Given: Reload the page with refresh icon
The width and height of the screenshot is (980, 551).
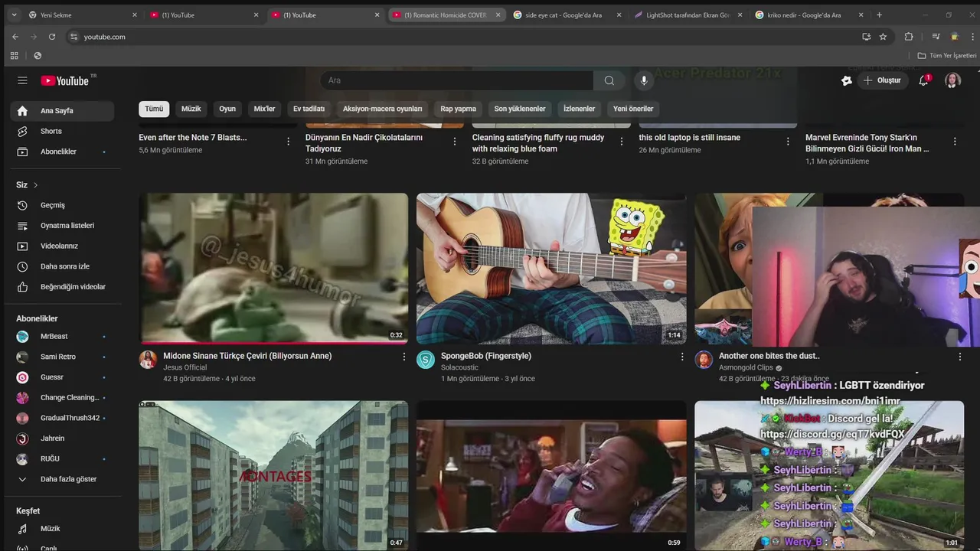Looking at the screenshot, I should [x=52, y=37].
